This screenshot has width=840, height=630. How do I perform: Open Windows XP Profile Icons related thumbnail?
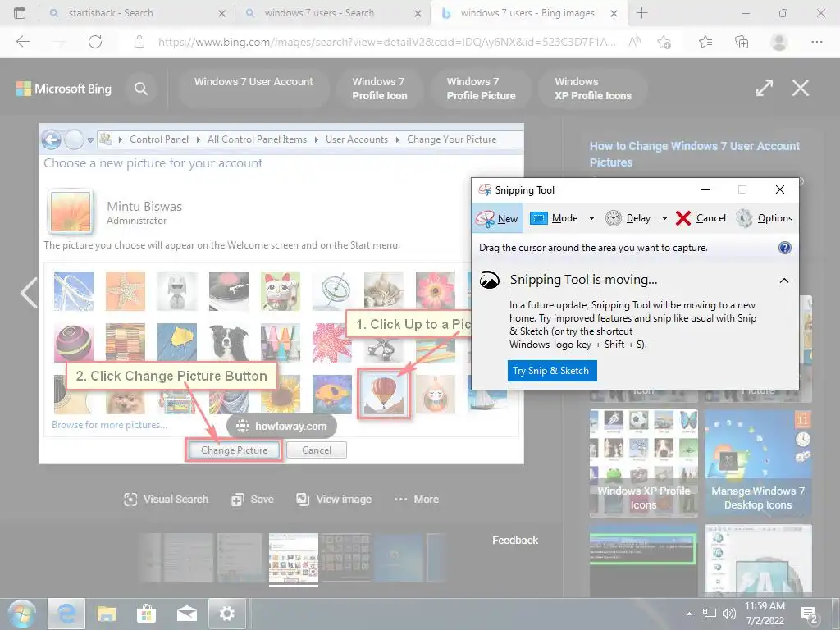click(643, 463)
